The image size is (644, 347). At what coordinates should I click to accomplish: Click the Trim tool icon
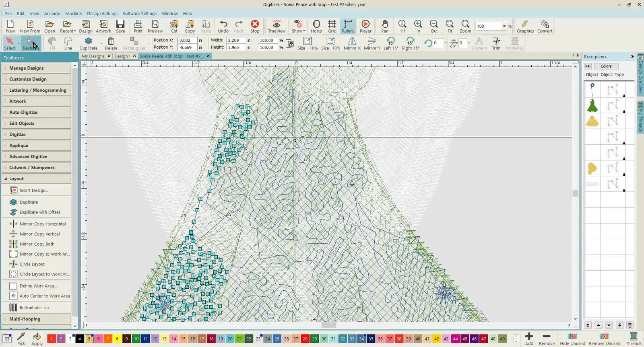point(496,43)
